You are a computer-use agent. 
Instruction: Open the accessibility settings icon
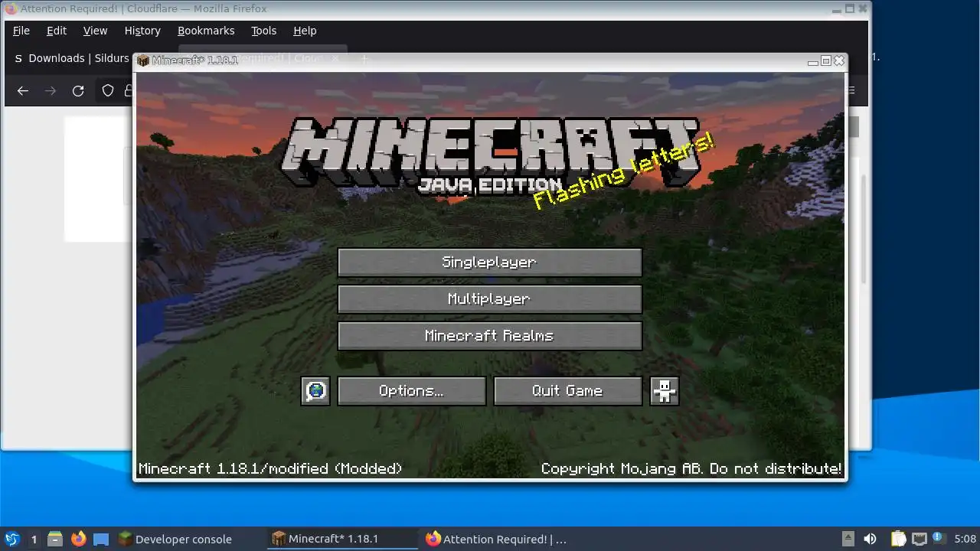[664, 390]
